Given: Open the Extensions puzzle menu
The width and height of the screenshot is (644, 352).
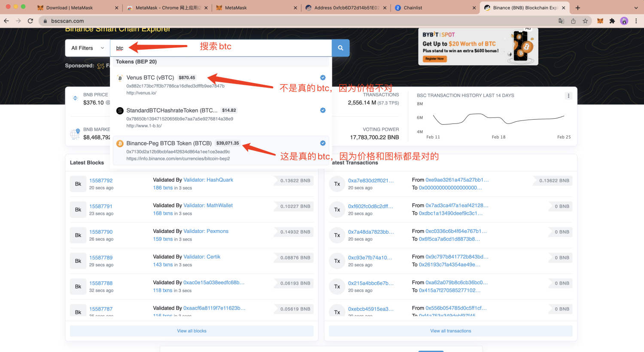Looking at the screenshot, I should [612, 21].
